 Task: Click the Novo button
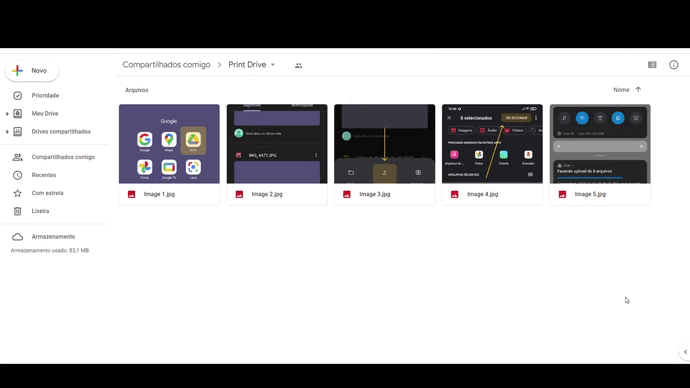coord(32,70)
